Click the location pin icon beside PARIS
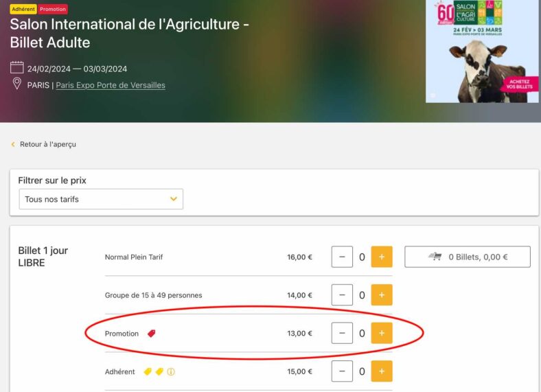 pyautogui.click(x=17, y=84)
